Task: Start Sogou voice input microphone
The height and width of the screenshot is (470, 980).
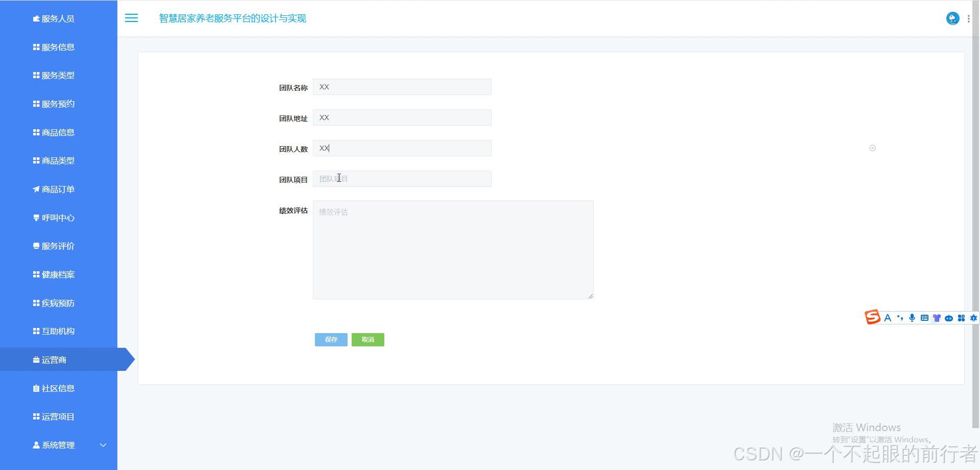Action: coord(912,318)
